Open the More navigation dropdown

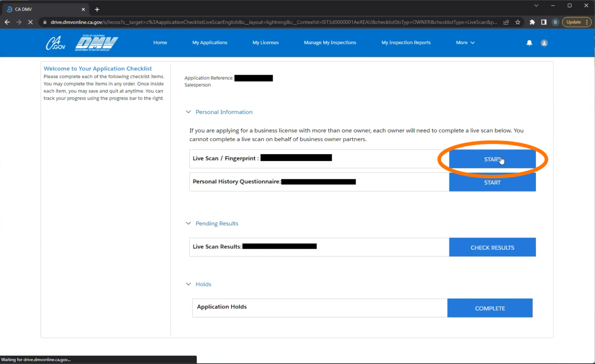(x=465, y=43)
